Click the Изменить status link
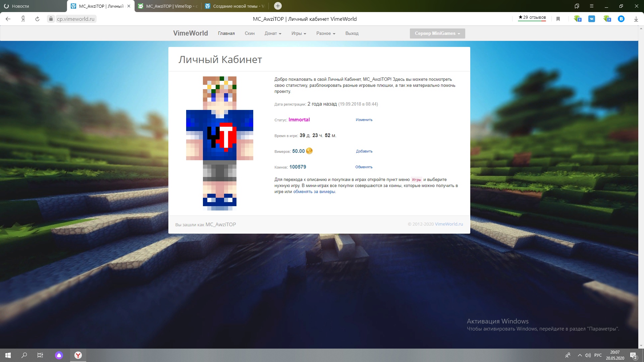Image resolution: width=644 pixels, height=362 pixels. click(364, 120)
